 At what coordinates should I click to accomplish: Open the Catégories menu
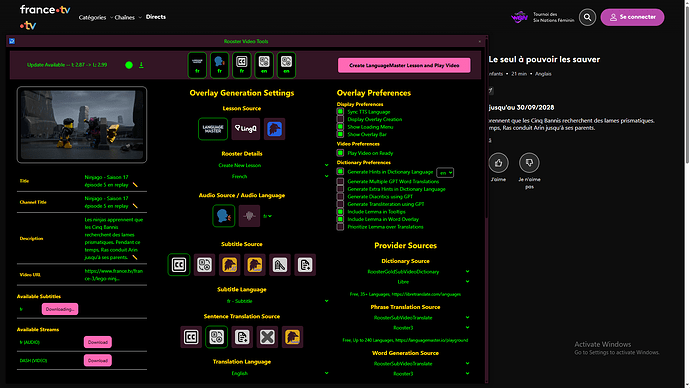(x=92, y=18)
